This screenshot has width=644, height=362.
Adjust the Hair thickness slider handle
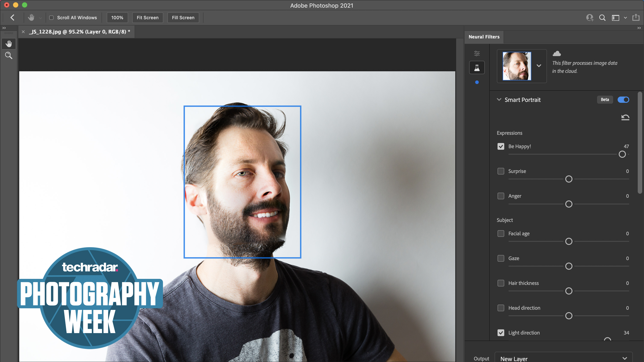[568, 291]
